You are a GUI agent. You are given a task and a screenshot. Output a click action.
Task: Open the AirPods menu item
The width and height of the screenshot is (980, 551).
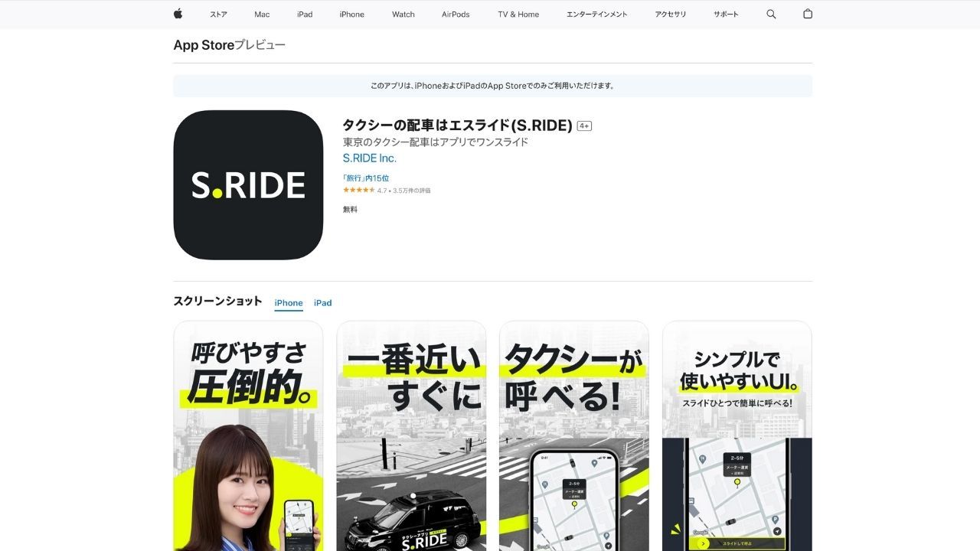(456, 15)
